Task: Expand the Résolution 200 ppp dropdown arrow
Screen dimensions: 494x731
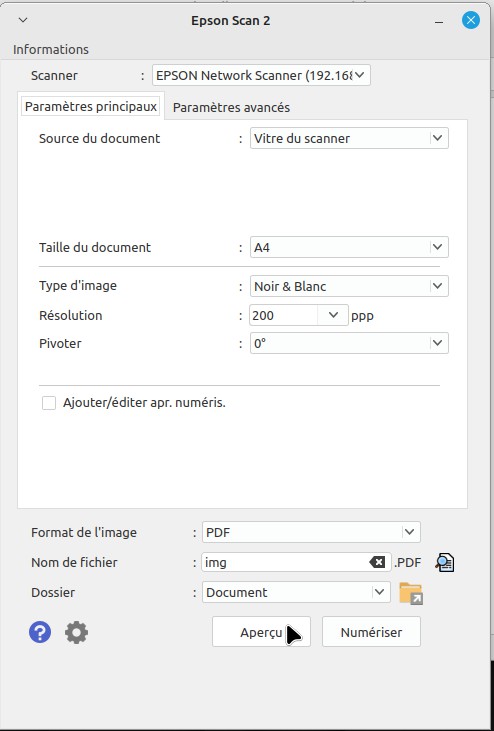Action: click(333, 315)
